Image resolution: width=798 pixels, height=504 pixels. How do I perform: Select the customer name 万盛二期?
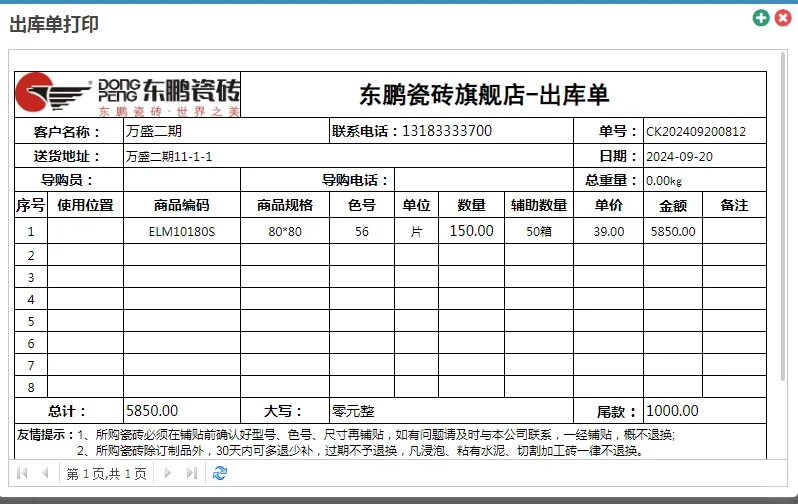(x=154, y=131)
